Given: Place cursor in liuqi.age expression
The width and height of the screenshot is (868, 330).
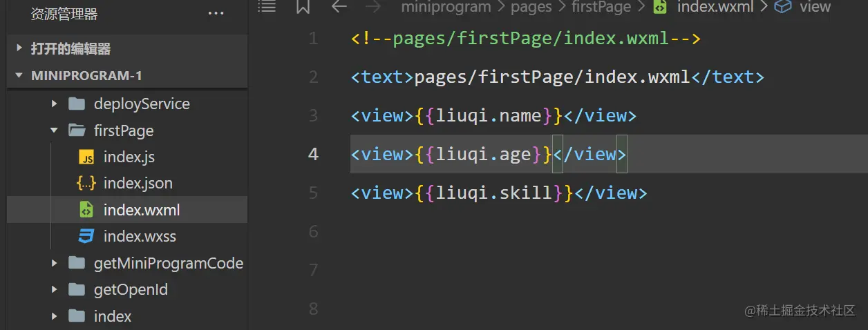Looking at the screenshot, I should (484, 154).
